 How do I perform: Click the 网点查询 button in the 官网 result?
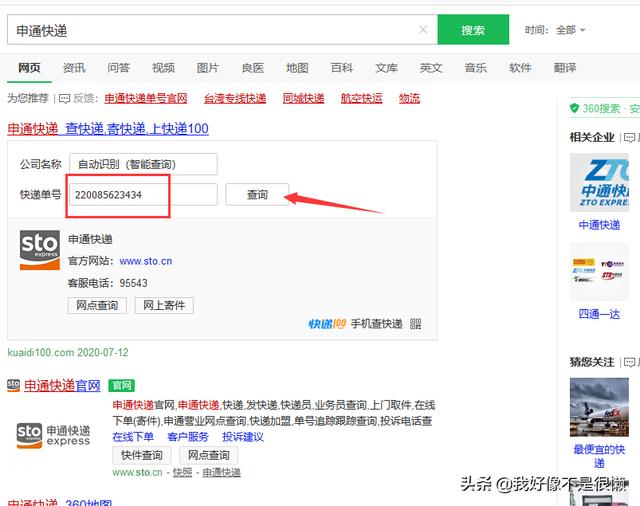pyautogui.click(x=209, y=455)
